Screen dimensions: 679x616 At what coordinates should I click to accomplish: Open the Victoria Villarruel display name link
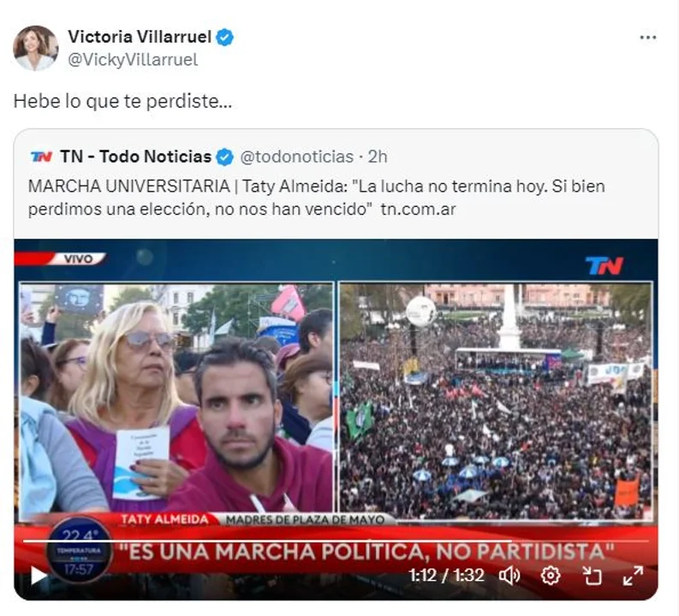pyautogui.click(x=140, y=37)
